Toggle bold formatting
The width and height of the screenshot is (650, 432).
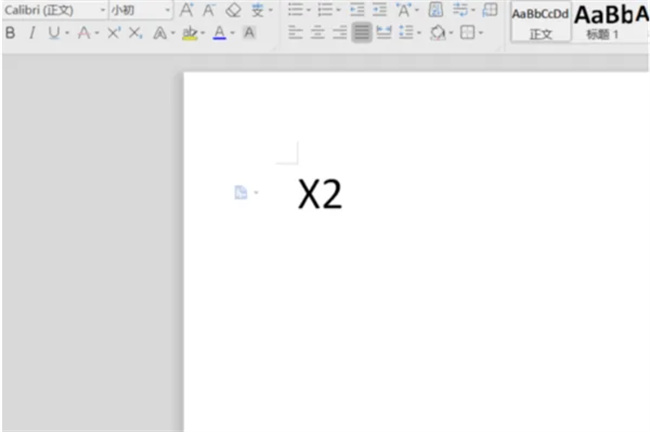[10, 33]
